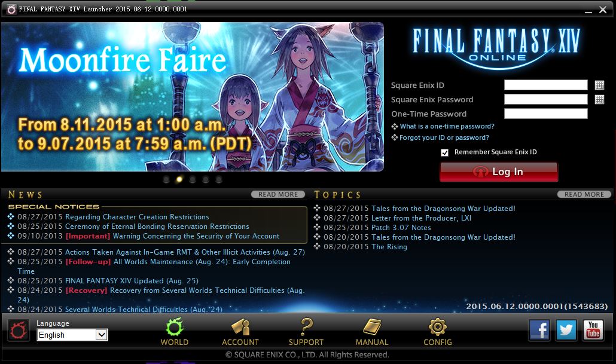Open the ACCOUNT management icon
The height and width of the screenshot is (364, 616).
click(x=240, y=332)
